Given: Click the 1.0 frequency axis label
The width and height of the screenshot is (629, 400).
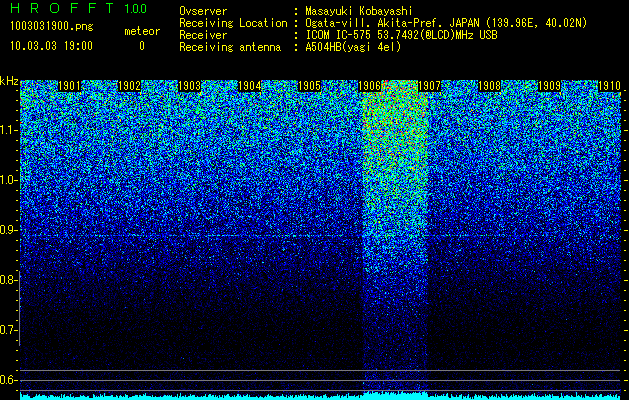Looking at the screenshot, I should tap(9, 181).
